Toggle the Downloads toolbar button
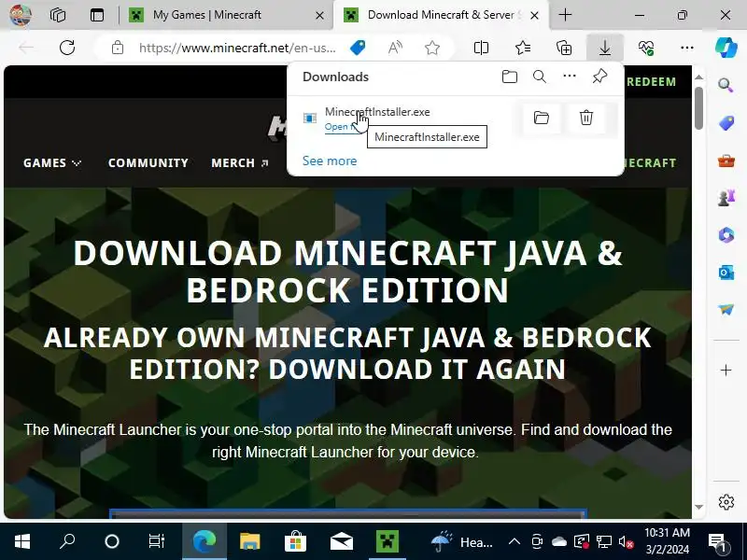747x560 pixels. [605, 48]
